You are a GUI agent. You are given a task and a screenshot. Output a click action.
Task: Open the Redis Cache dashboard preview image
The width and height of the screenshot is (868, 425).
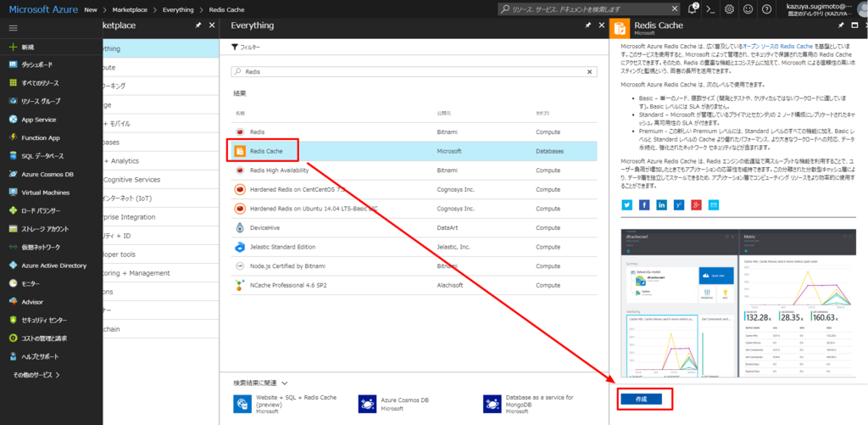coord(739,303)
